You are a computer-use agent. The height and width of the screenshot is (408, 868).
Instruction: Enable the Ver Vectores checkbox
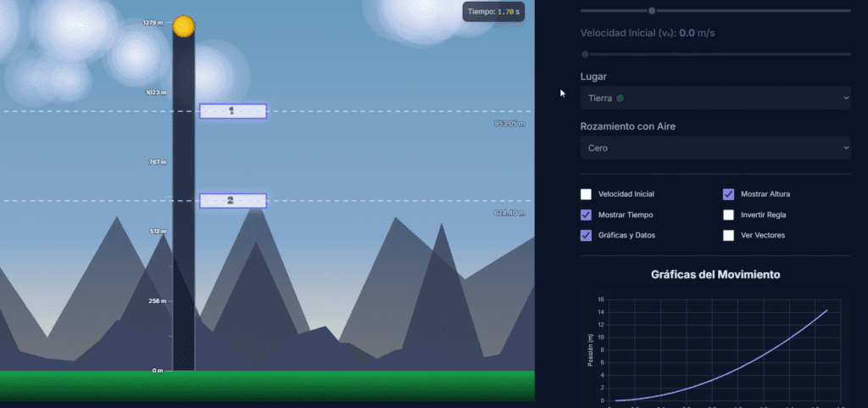(x=728, y=235)
